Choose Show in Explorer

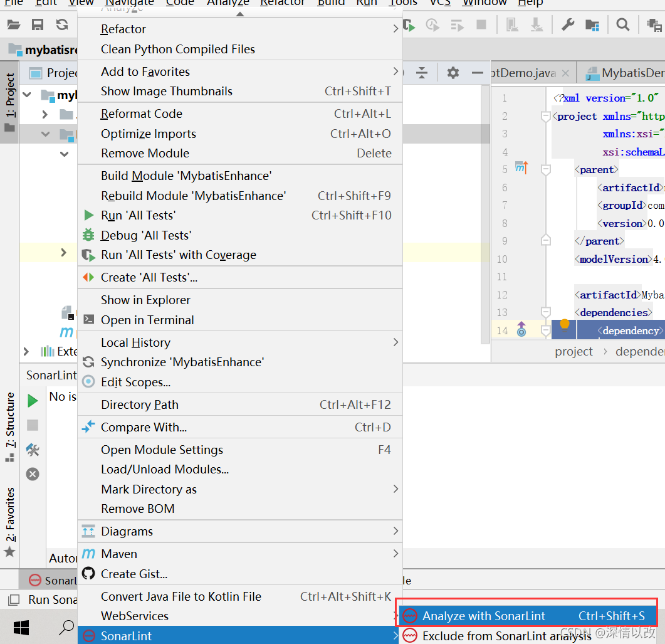coord(240,300)
